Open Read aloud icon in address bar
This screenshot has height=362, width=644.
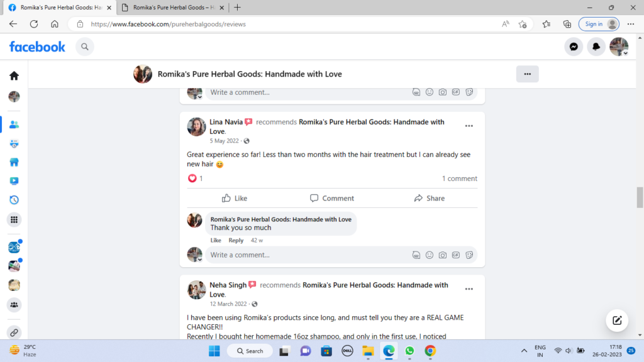505,25
